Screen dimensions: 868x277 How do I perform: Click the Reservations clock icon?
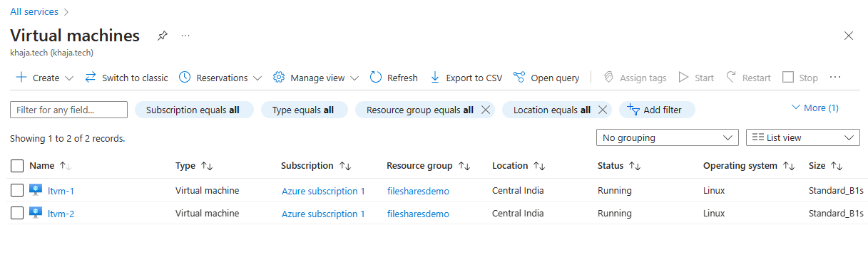(x=185, y=78)
